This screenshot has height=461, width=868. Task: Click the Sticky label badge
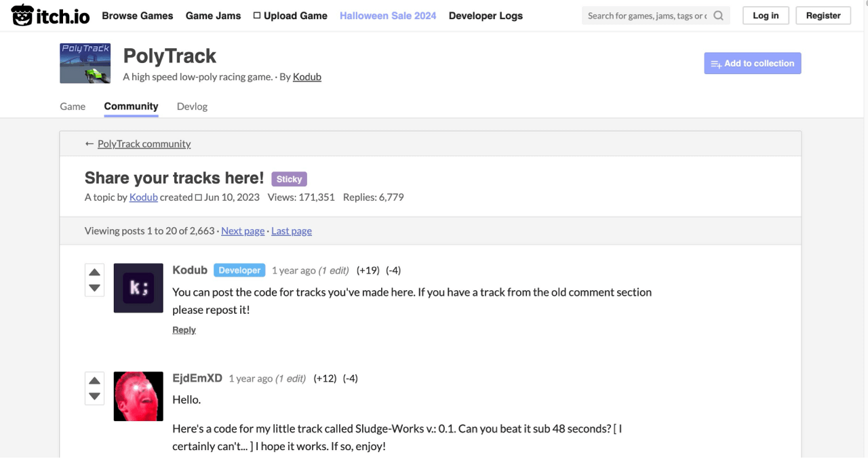click(289, 179)
